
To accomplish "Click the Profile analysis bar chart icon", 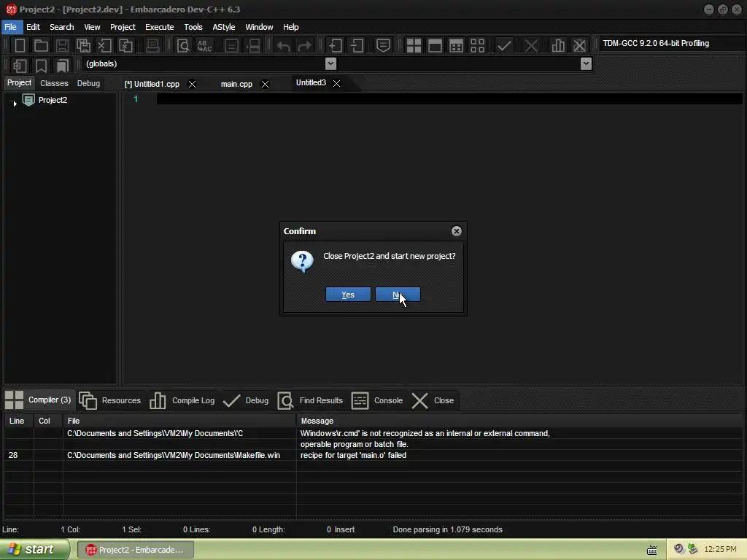I will coord(558,46).
